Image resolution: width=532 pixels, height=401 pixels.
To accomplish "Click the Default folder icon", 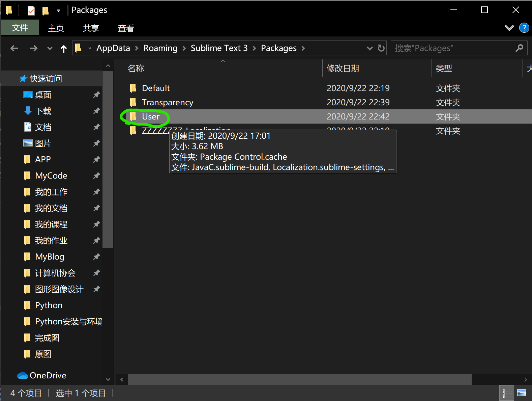I will 133,88.
